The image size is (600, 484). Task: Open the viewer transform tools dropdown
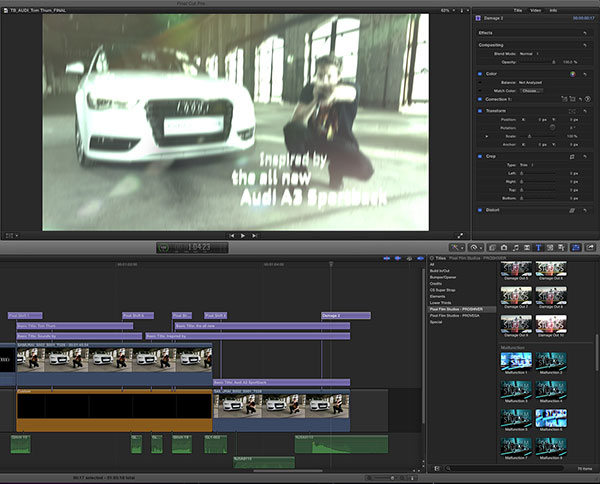(x=11, y=236)
